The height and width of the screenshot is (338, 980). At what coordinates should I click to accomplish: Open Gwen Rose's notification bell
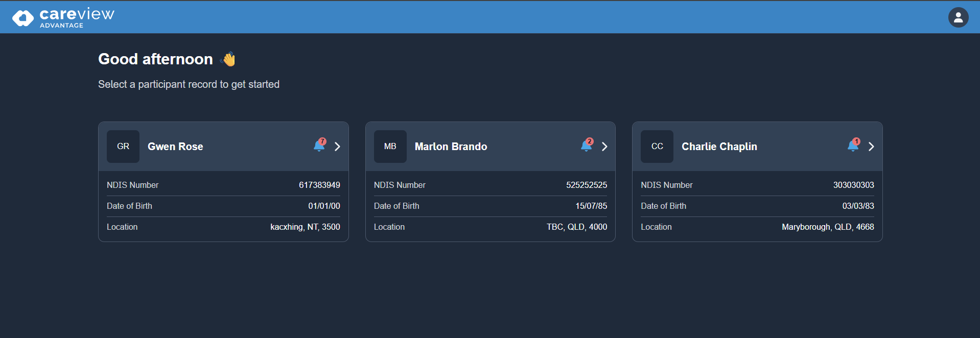[x=319, y=146]
